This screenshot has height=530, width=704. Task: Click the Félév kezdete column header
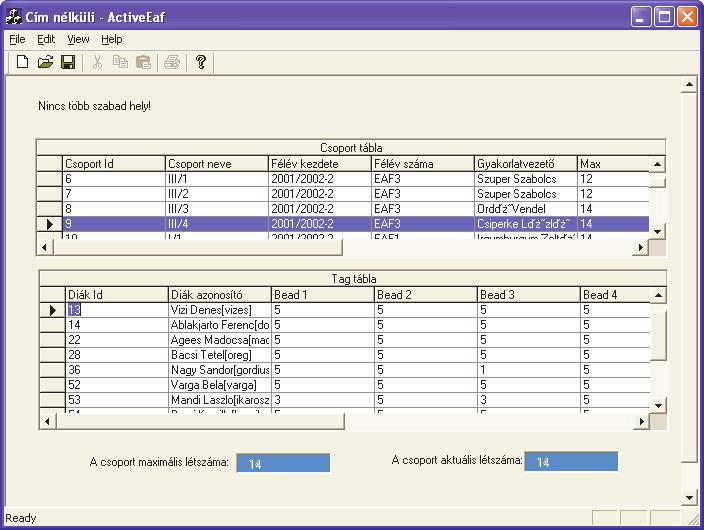[x=319, y=164]
